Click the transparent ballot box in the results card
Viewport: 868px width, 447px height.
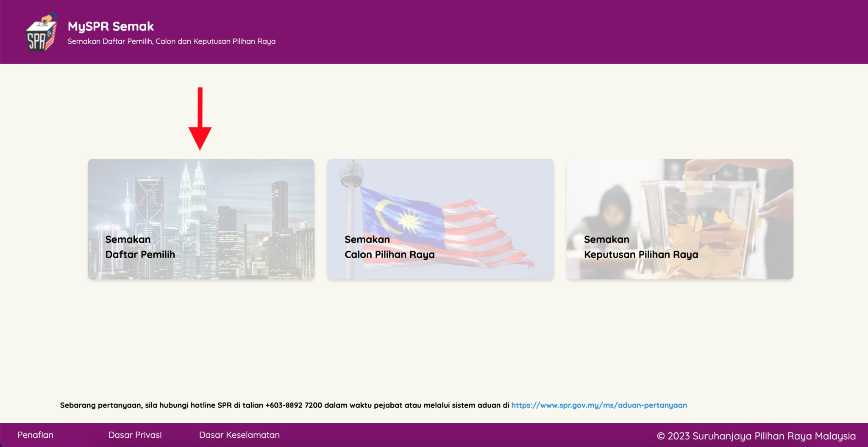[x=699, y=212]
